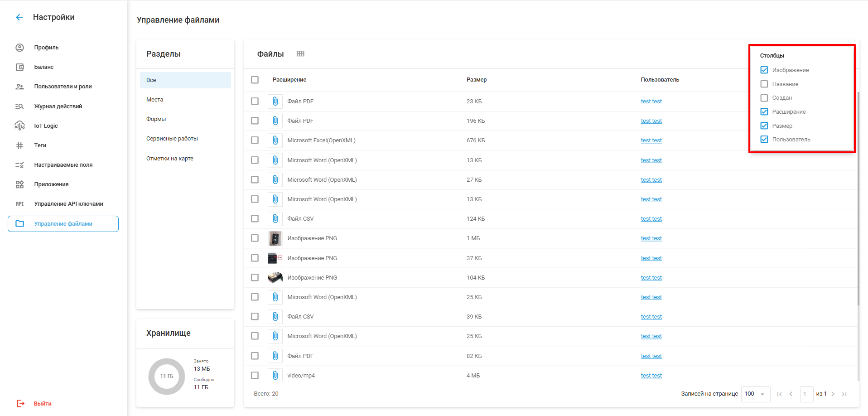The width and height of the screenshot is (868, 416).
Task: Tick the select-all checkbox in table header
Action: tap(255, 80)
